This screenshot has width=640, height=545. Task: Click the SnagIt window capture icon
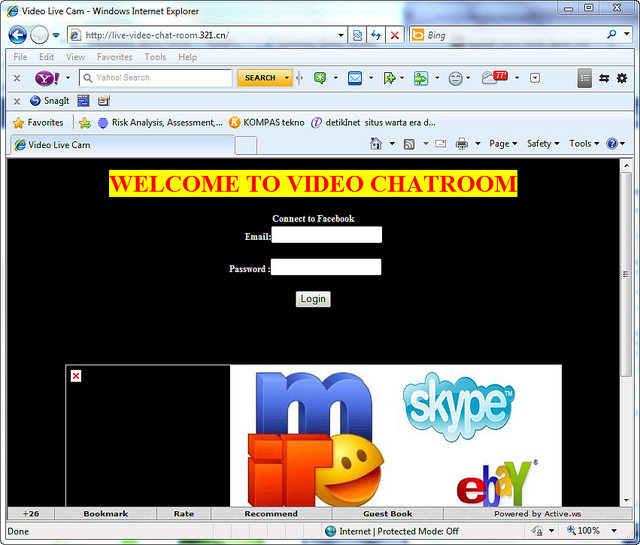83,100
